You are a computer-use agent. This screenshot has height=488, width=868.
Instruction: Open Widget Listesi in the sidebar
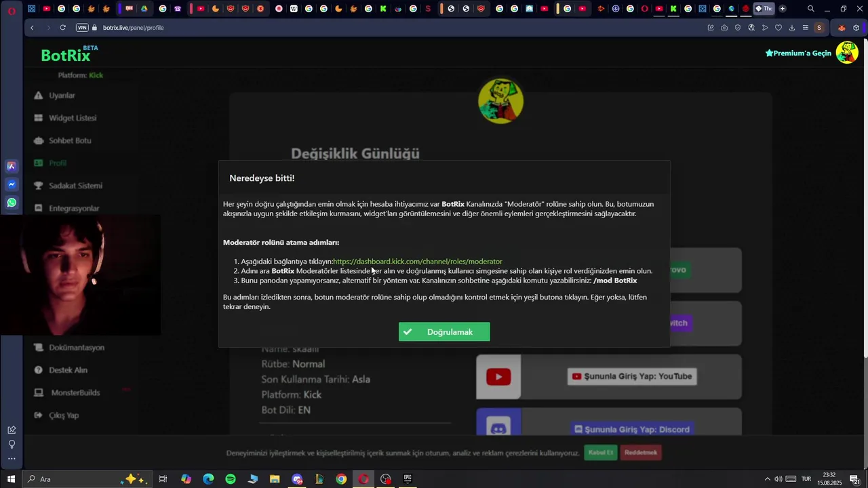[73, 118]
